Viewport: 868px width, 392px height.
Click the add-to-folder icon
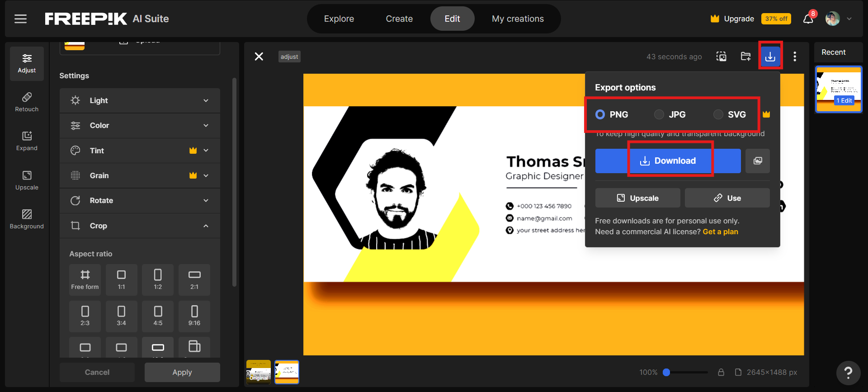click(x=746, y=57)
